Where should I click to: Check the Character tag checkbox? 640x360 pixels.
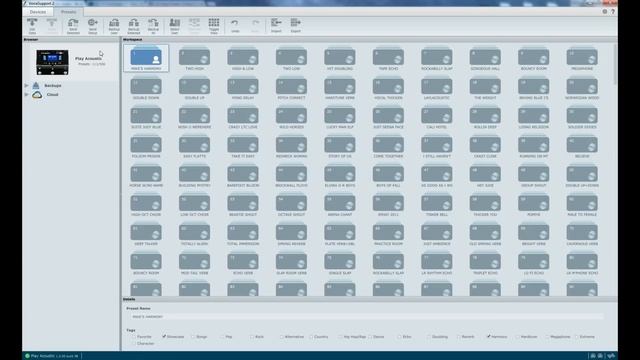(x=134, y=344)
